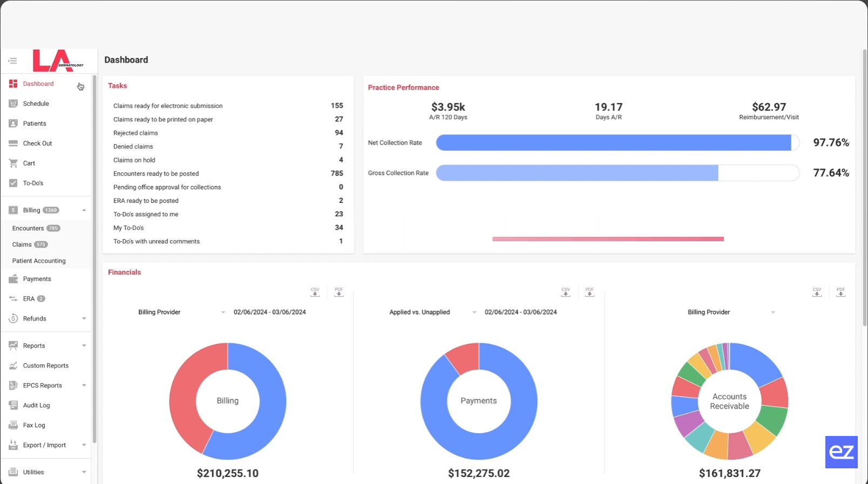Go to Encounters under Billing
The width and height of the screenshot is (868, 484).
[x=28, y=228]
